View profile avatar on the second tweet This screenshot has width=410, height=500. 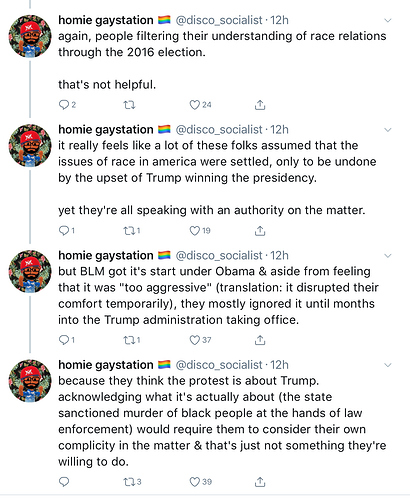point(30,145)
